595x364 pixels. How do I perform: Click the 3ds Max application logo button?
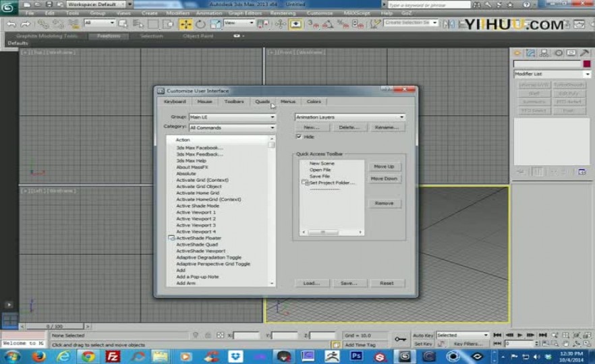pyautogui.click(x=7, y=8)
